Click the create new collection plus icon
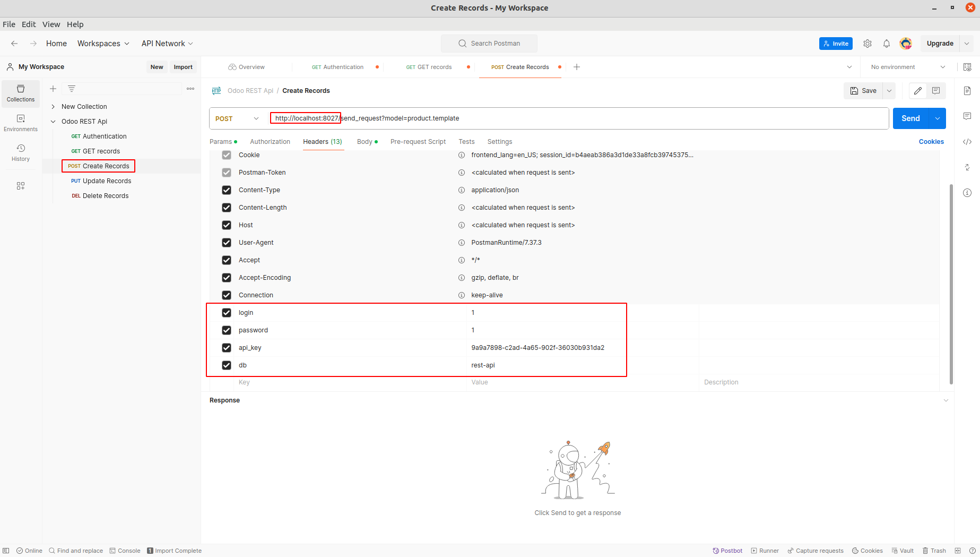The image size is (980, 557). [53, 89]
